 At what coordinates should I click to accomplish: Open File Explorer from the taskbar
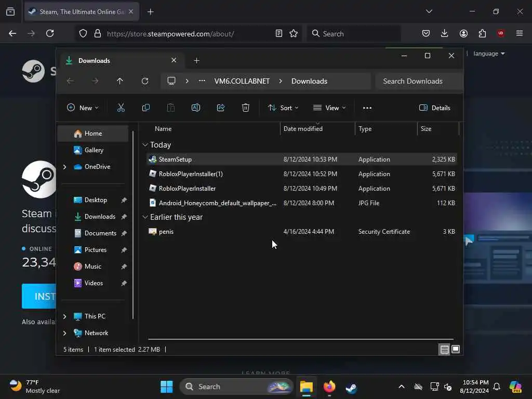pyautogui.click(x=306, y=387)
